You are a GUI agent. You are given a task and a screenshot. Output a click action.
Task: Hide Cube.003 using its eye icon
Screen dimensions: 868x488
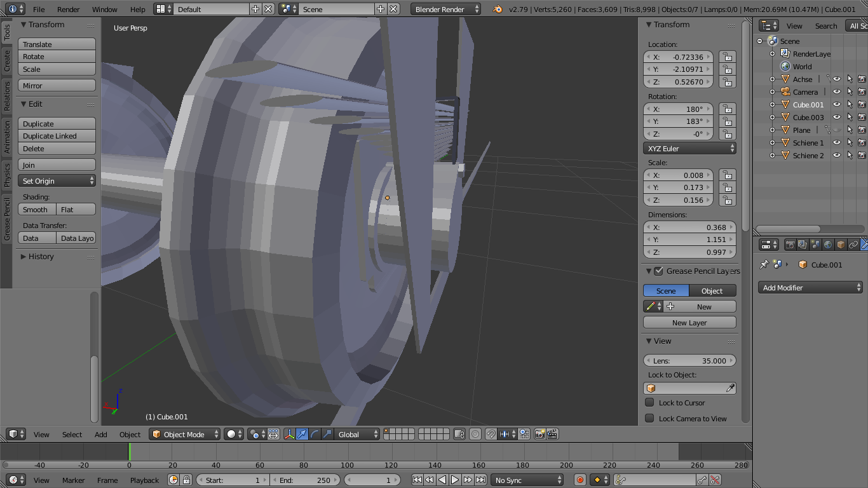[x=837, y=118]
